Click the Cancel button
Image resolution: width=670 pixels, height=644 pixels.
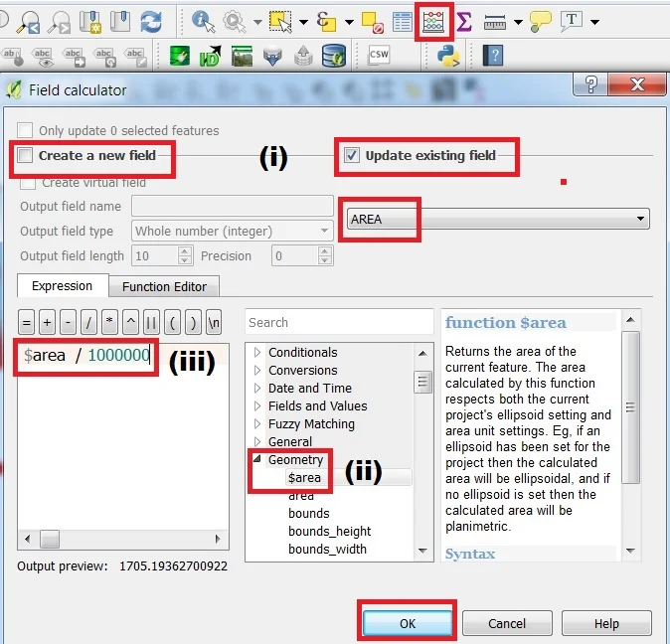(507, 623)
